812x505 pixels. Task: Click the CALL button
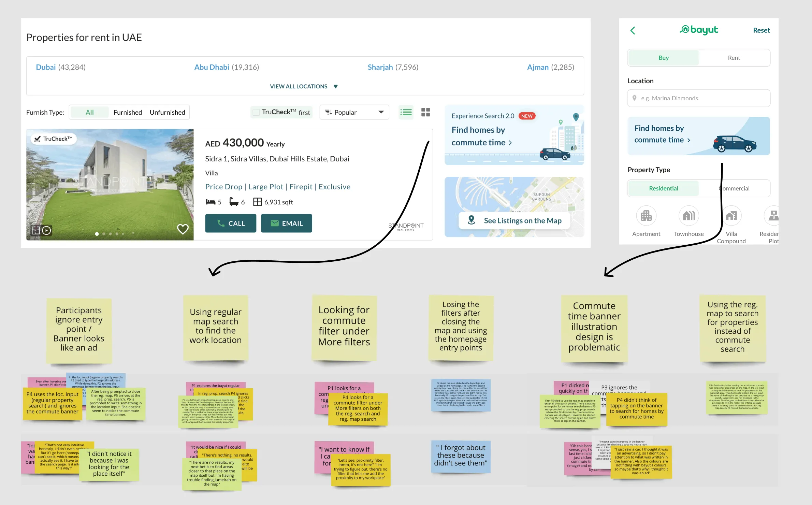pos(231,223)
